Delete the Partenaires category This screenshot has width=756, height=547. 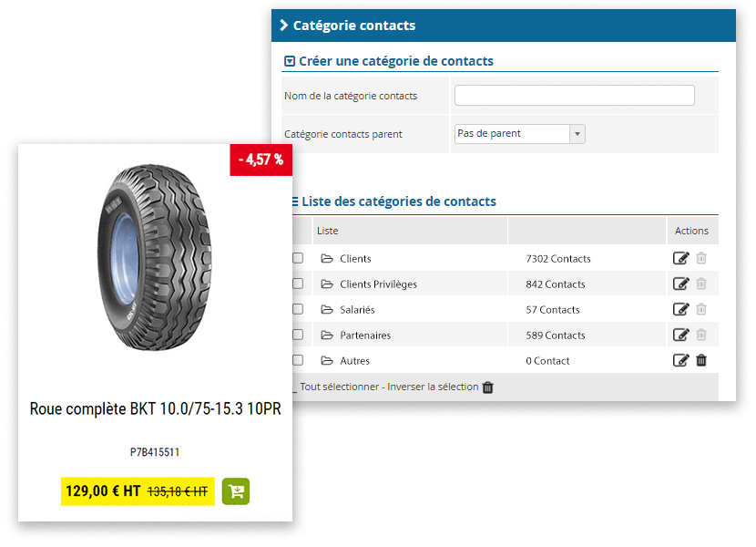(x=701, y=335)
